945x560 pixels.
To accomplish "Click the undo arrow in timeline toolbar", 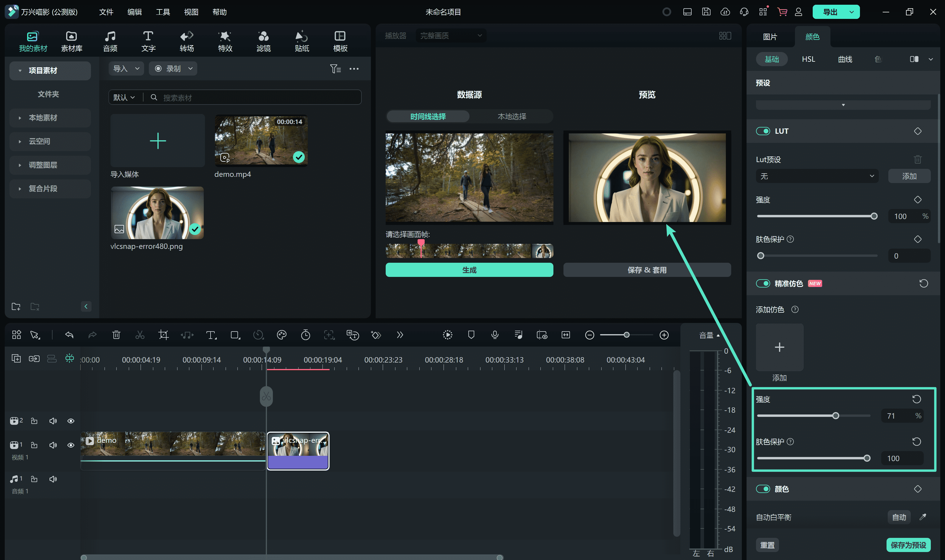I will point(69,335).
